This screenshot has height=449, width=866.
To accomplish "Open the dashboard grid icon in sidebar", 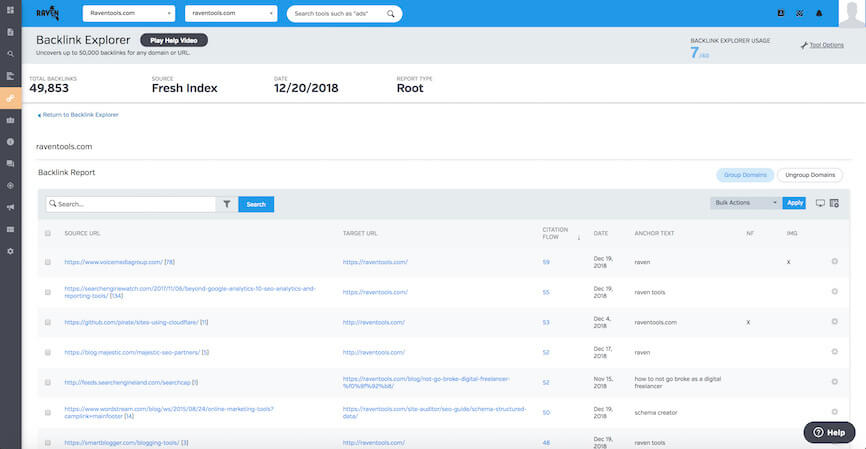I will (x=10, y=10).
